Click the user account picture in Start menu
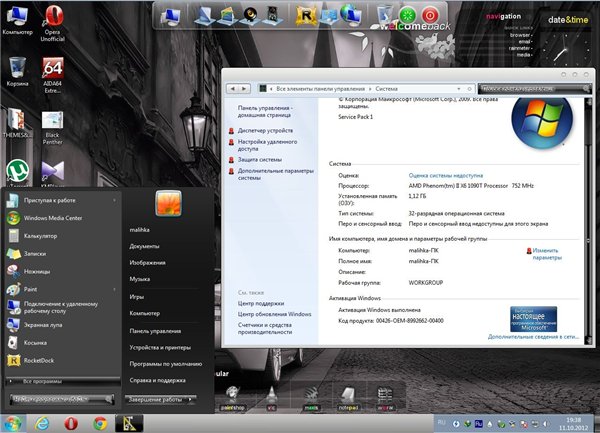600x433 pixels. pos(167,204)
